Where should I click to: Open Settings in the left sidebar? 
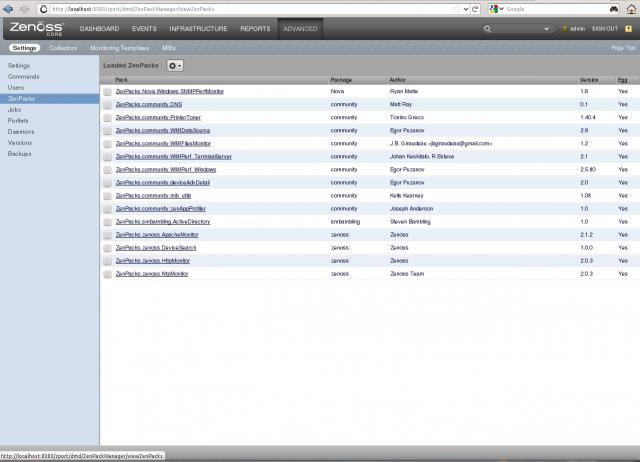(x=19, y=66)
